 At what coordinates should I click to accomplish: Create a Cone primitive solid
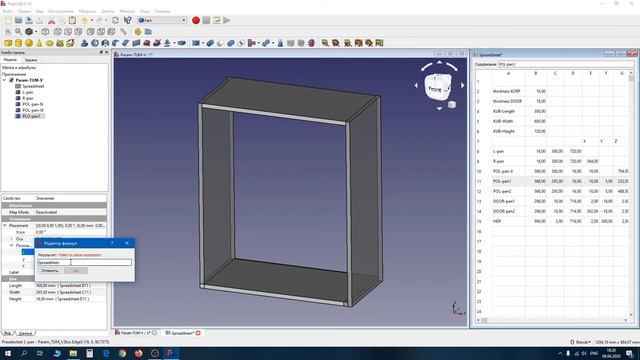coord(39,43)
